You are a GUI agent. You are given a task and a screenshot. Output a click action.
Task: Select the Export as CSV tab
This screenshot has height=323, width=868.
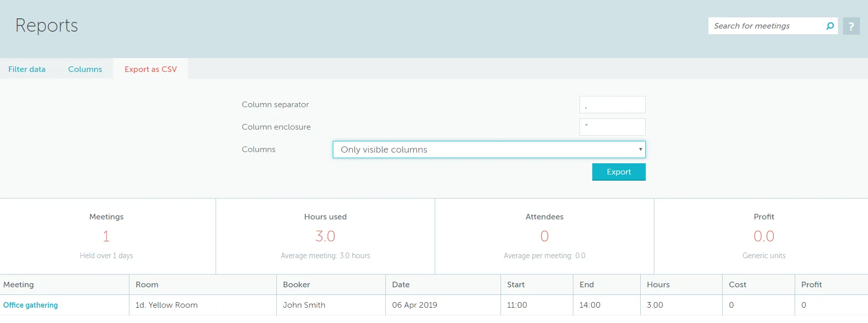point(150,69)
